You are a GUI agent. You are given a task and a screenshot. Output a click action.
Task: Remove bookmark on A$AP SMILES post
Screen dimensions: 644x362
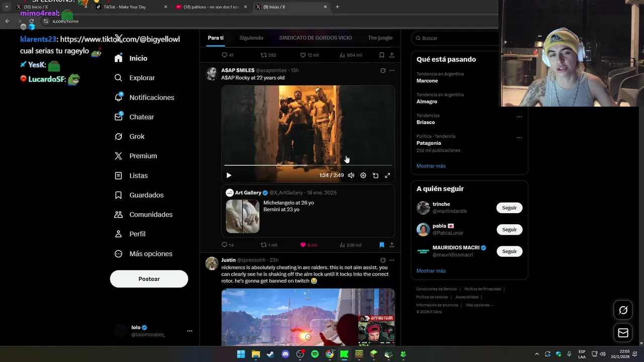point(382,245)
